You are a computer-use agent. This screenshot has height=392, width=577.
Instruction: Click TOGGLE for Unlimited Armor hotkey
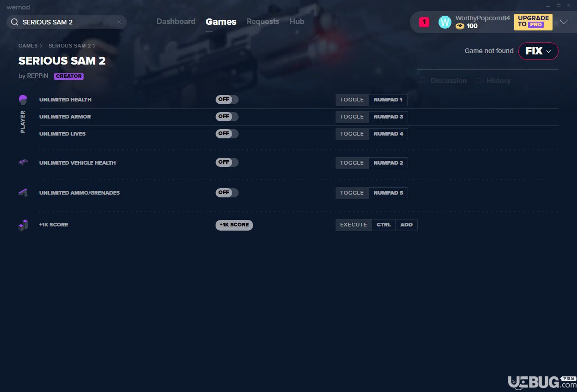click(x=352, y=117)
